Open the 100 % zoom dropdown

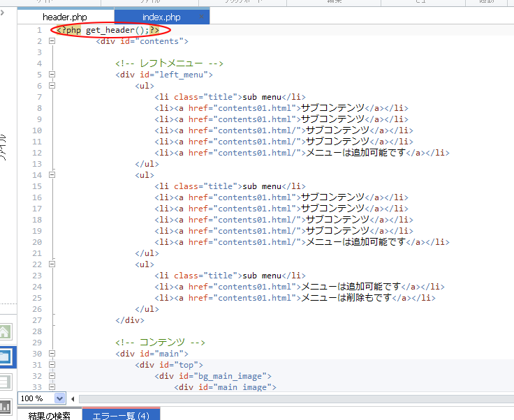point(59,398)
